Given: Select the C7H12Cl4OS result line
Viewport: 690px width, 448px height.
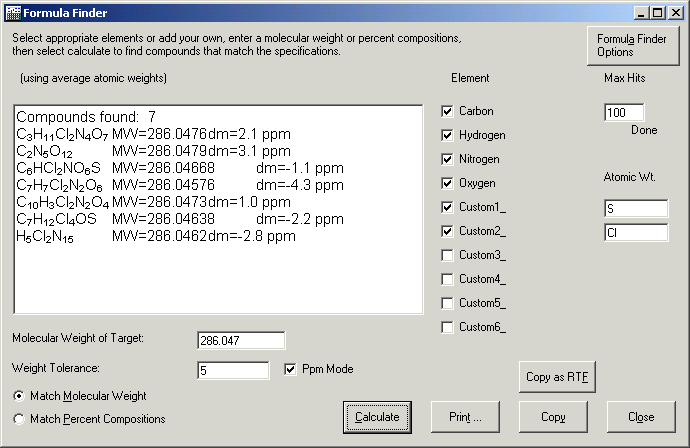Looking at the screenshot, I should [x=180, y=219].
